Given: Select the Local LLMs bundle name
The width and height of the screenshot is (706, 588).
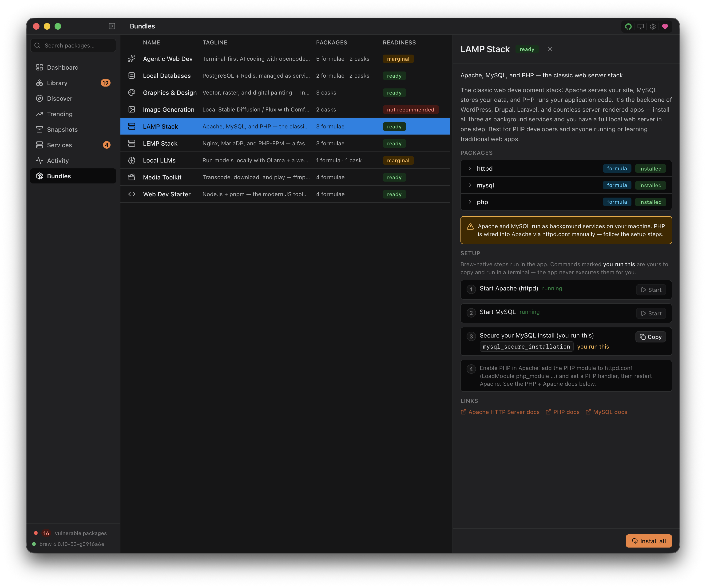Looking at the screenshot, I should click(x=159, y=160).
